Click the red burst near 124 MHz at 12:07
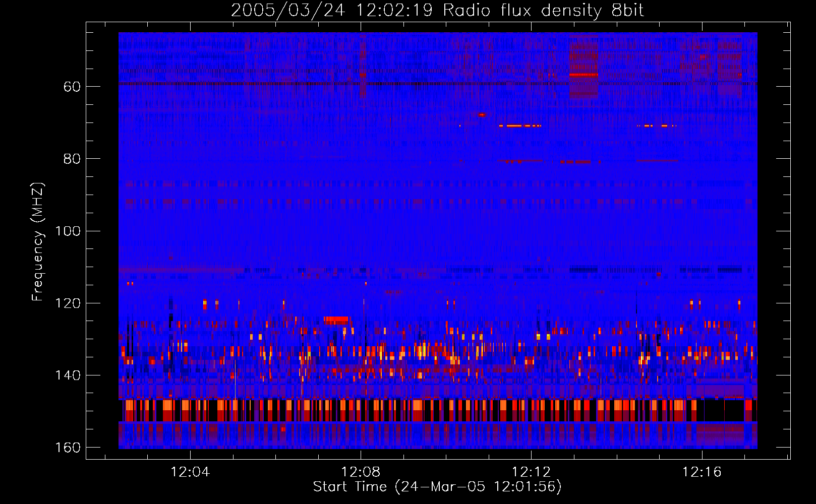This screenshot has width=816, height=504. pos(336,320)
